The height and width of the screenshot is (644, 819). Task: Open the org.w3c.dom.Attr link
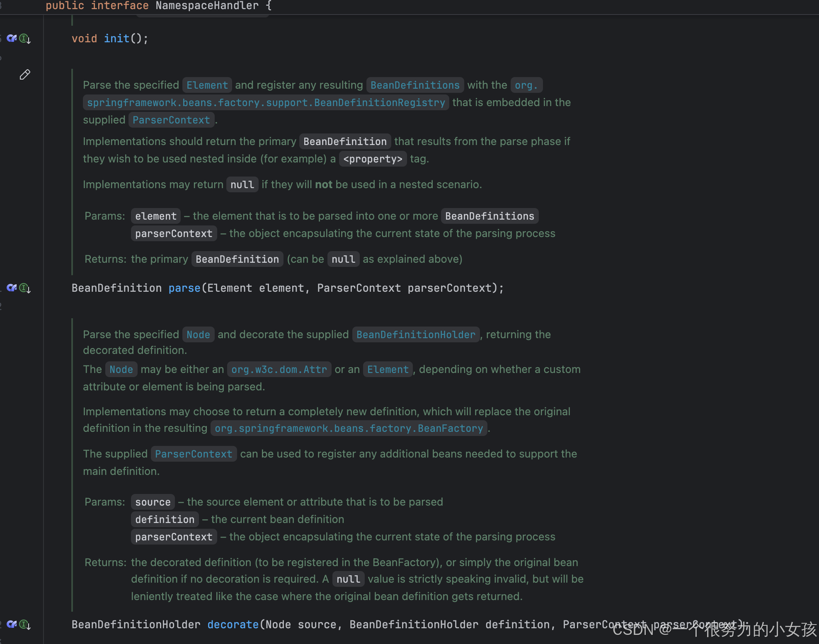(279, 370)
